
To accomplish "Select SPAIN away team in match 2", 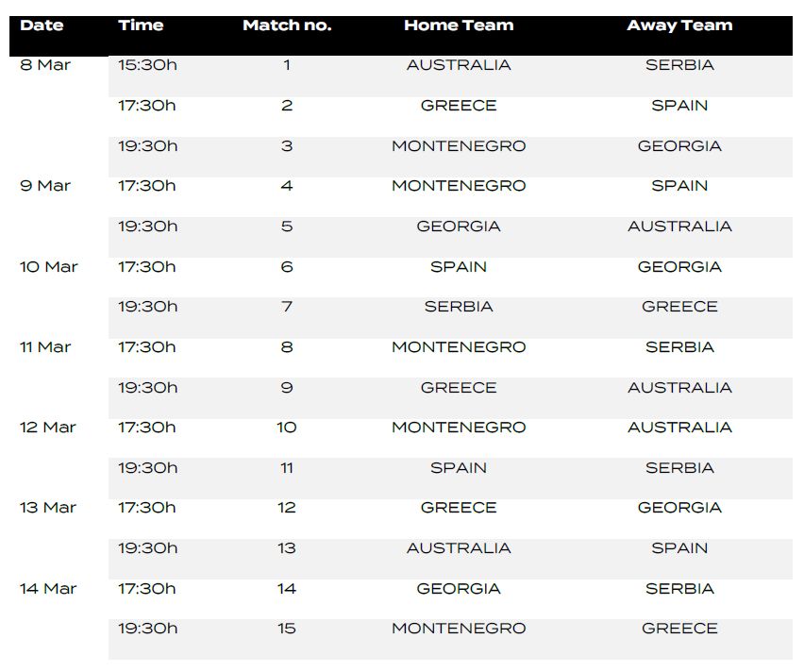I will (679, 106).
